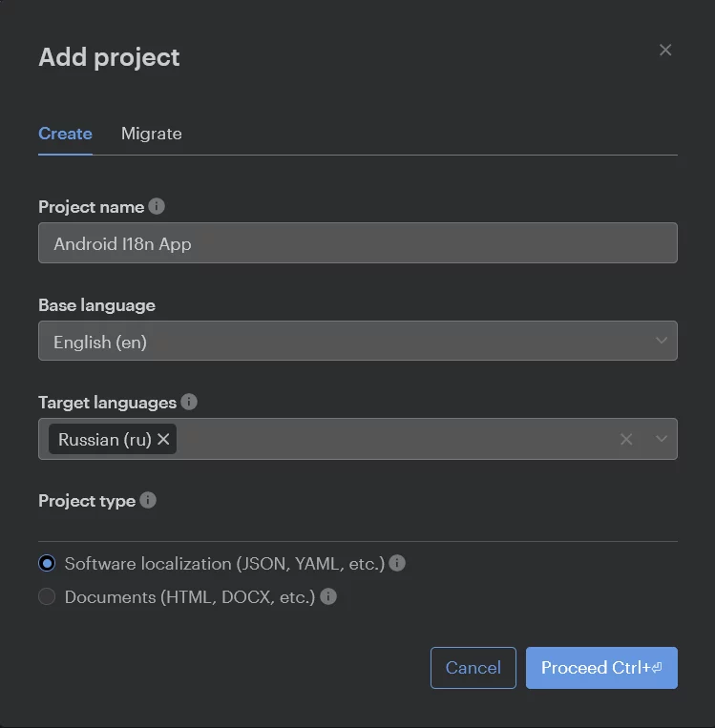Select Documents (HTML, DOCX) radio button
Viewport: 715px width, 728px height.
coord(47,596)
